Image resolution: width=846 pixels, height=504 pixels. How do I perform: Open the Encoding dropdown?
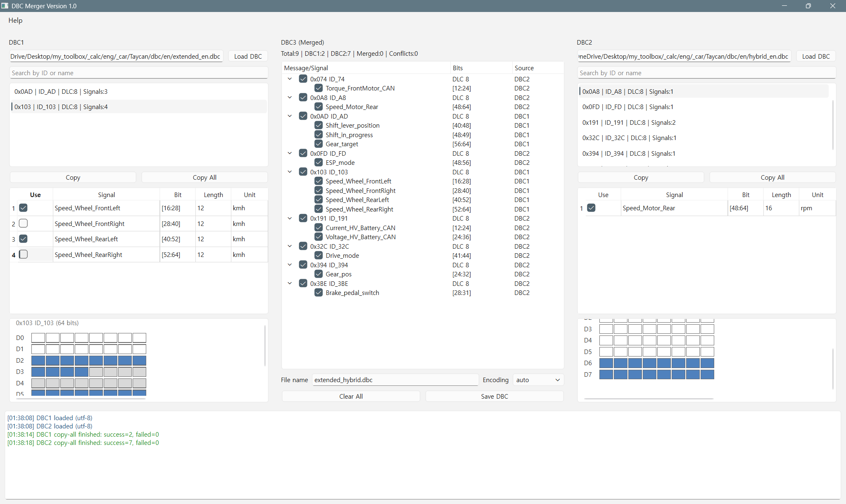pyautogui.click(x=538, y=380)
